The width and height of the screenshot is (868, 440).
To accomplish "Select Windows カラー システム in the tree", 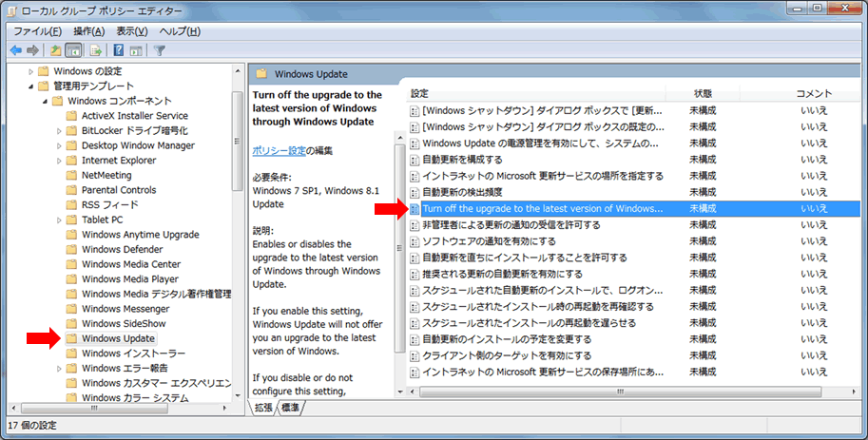I will (x=135, y=397).
